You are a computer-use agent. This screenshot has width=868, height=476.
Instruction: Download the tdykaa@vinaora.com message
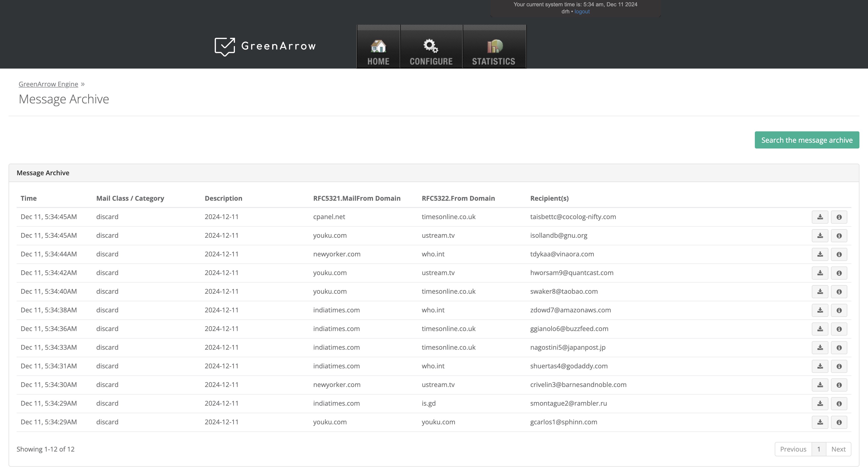820,255
